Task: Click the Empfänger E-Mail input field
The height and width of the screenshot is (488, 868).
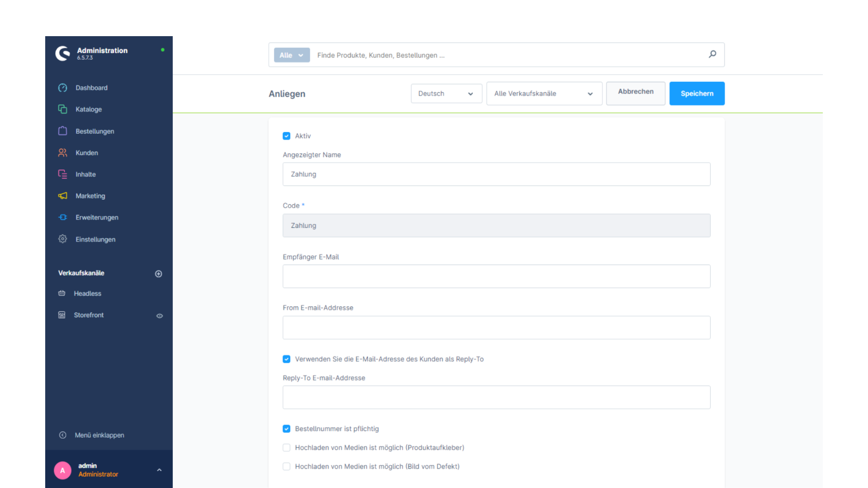Action: point(496,276)
